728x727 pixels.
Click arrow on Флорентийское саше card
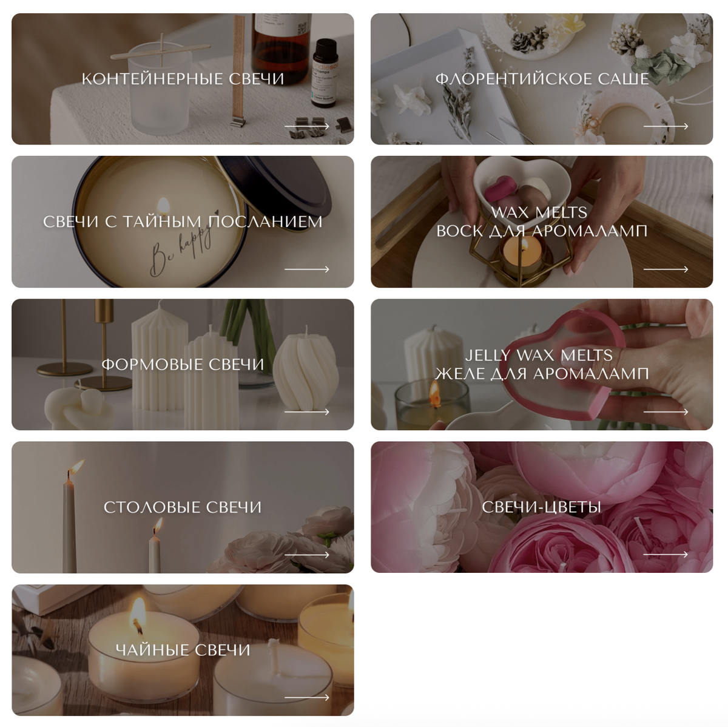click(x=666, y=126)
